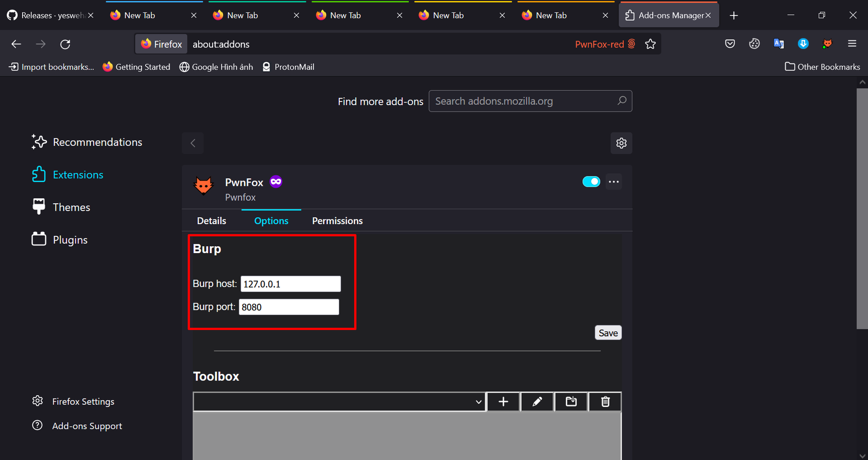Open Firefox Settings from the sidebar
Viewport: 868px width, 460px height.
[73, 402]
